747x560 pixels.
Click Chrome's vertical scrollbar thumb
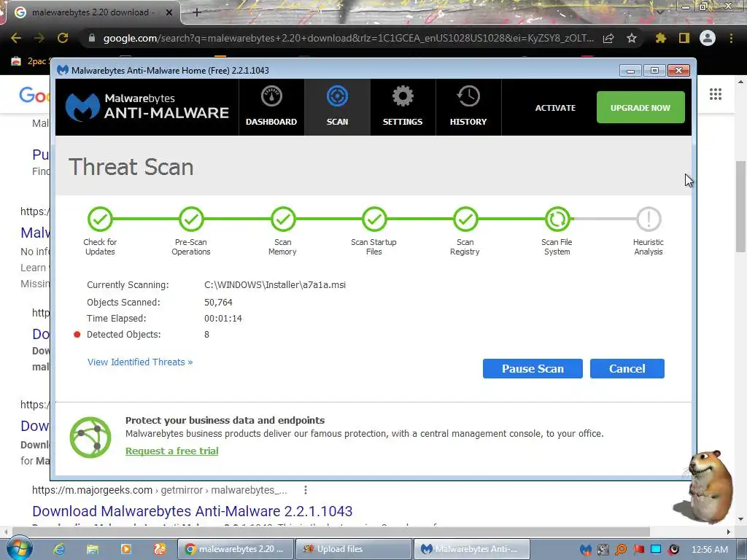coord(740,206)
